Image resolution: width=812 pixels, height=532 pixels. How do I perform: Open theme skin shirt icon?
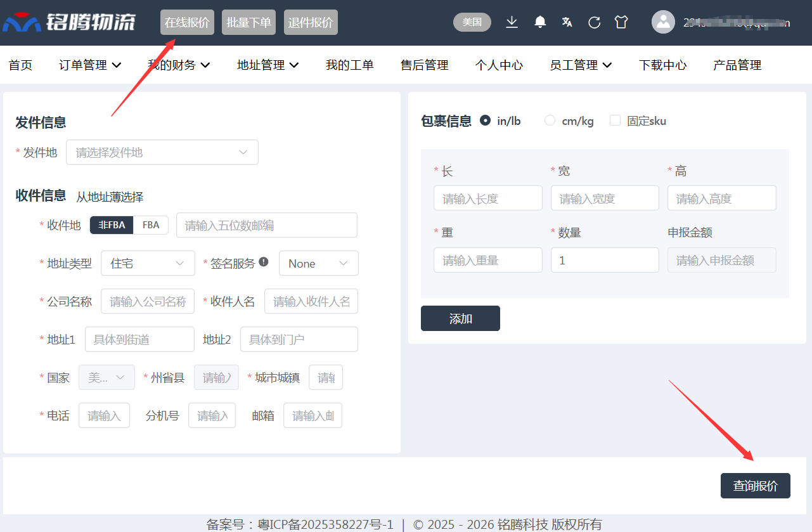(x=621, y=22)
